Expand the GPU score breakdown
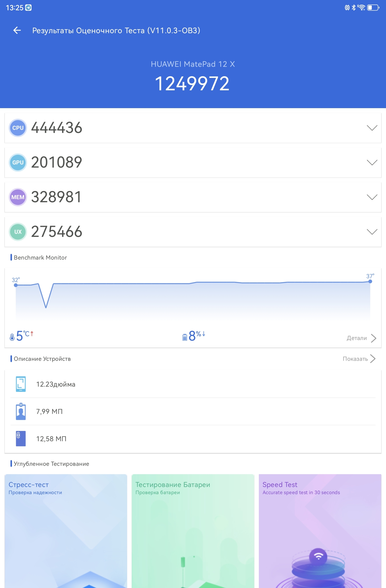Screen dimensions: 386x588 coord(372,162)
